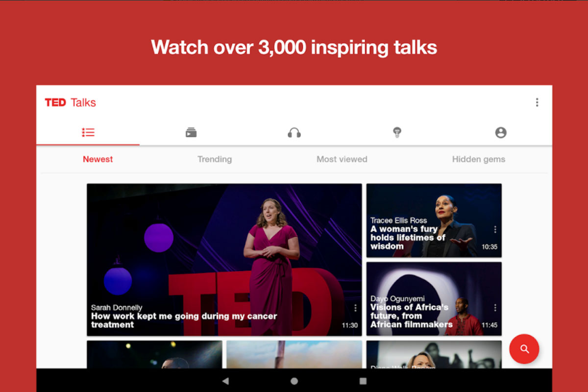
Task: Open the app overflow menu at top right
Action: pos(537,102)
